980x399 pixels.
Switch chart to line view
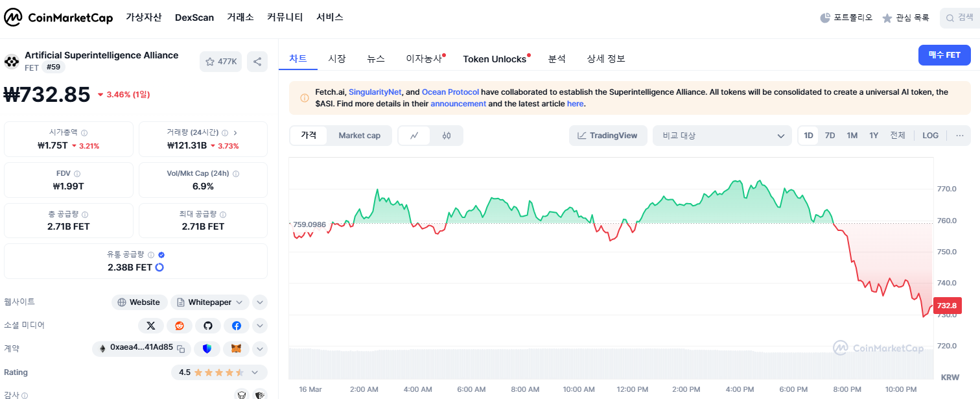point(415,136)
